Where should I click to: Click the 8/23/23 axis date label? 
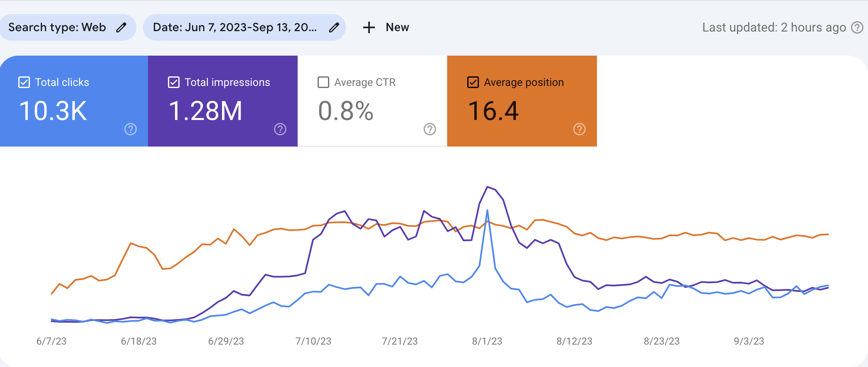click(662, 341)
